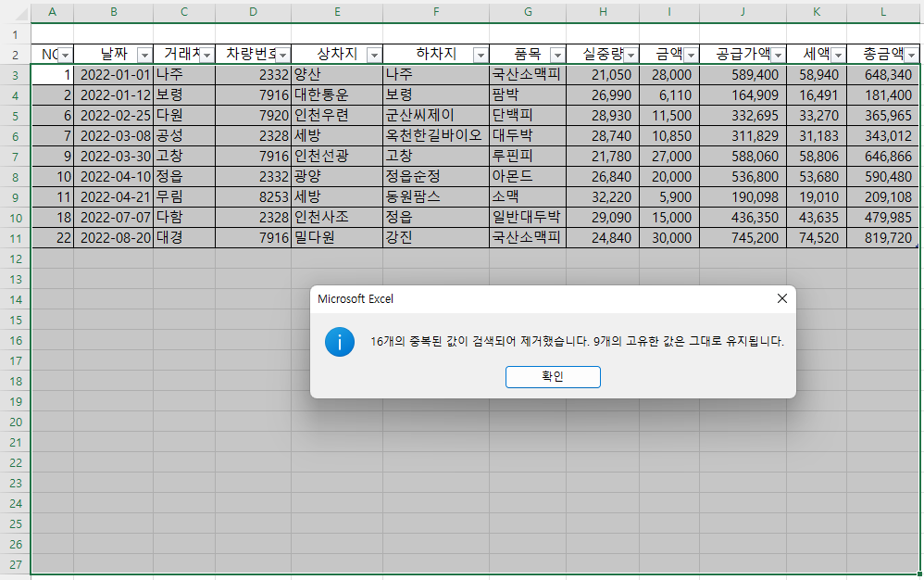Image resolution: width=924 pixels, height=580 pixels.
Task: Click 세액 cell 74,520
Action: 817,238
